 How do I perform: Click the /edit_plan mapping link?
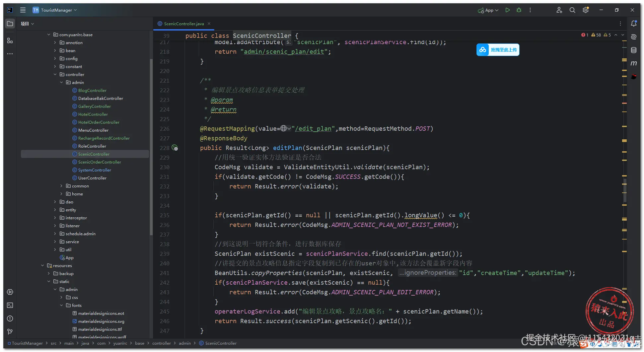313,128
